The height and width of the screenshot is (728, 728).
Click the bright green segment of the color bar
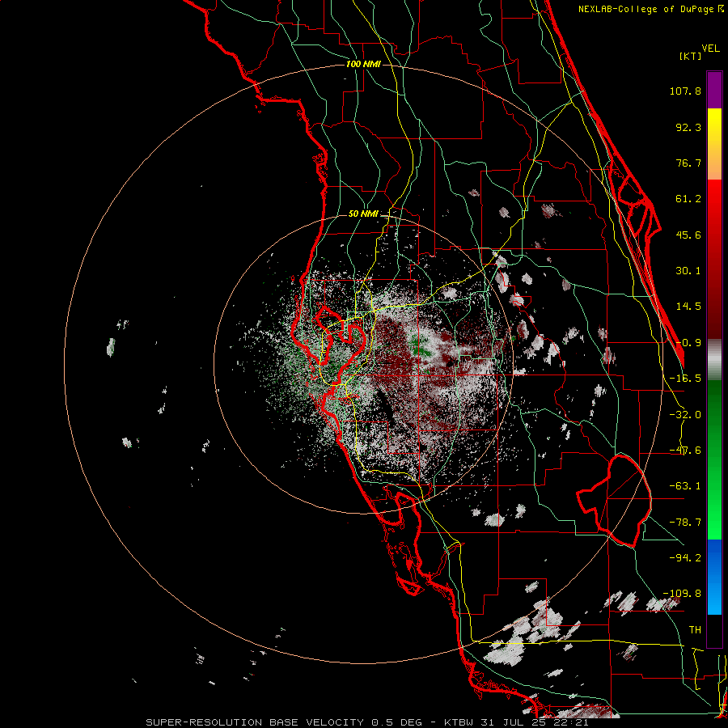714,459
